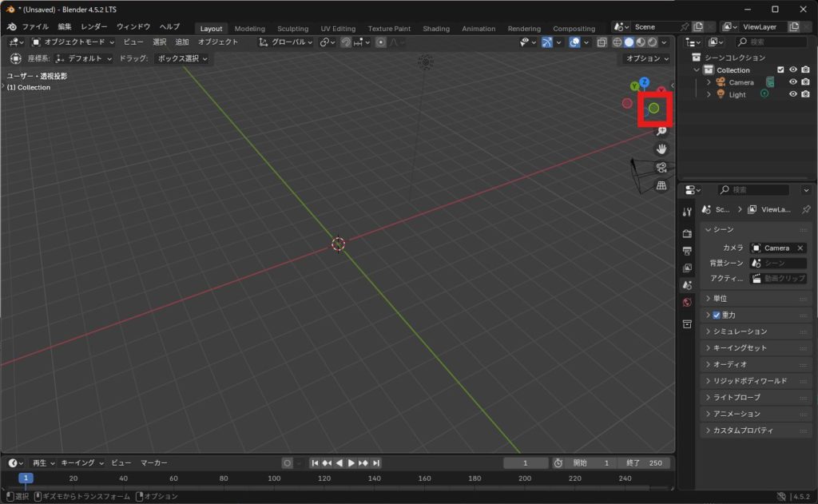Uncheck the 重力 (gravity) checkbox
The height and width of the screenshot is (504, 818).
pyautogui.click(x=717, y=315)
